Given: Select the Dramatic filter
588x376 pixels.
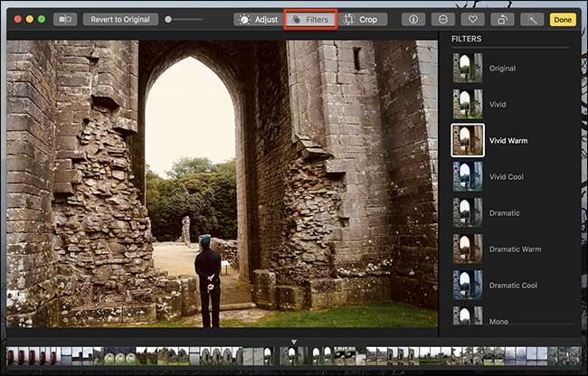Looking at the screenshot, I should pyautogui.click(x=468, y=212).
